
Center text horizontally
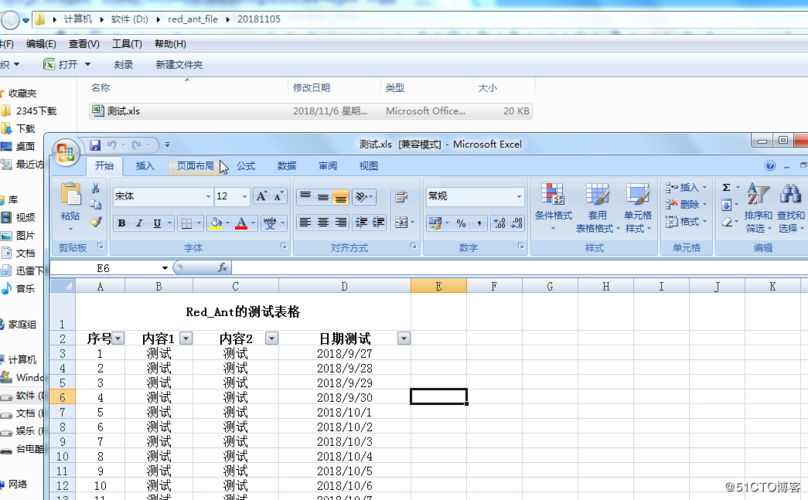coord(323,223)
